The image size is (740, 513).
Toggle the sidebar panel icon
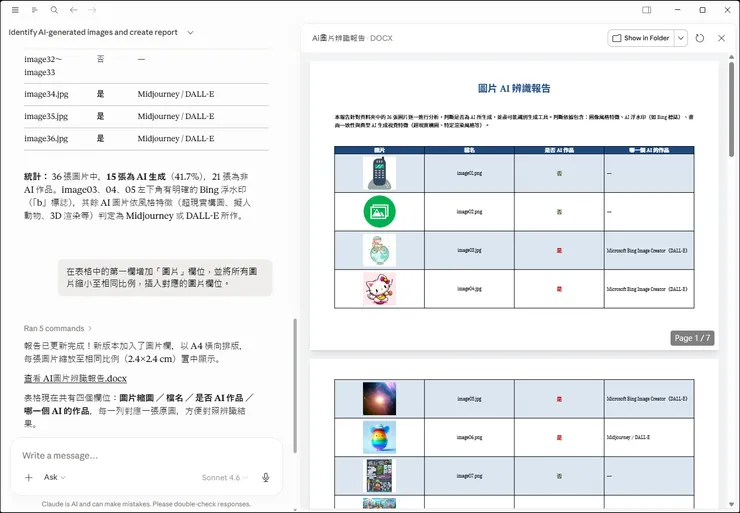(34, 10)
